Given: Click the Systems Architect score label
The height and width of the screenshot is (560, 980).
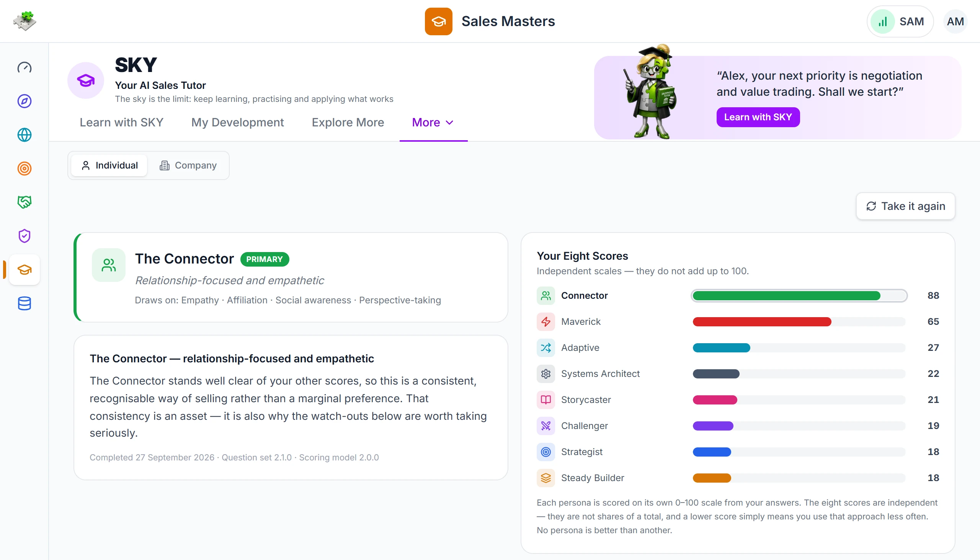Looking at the screenshot, I should pos(600,374).
